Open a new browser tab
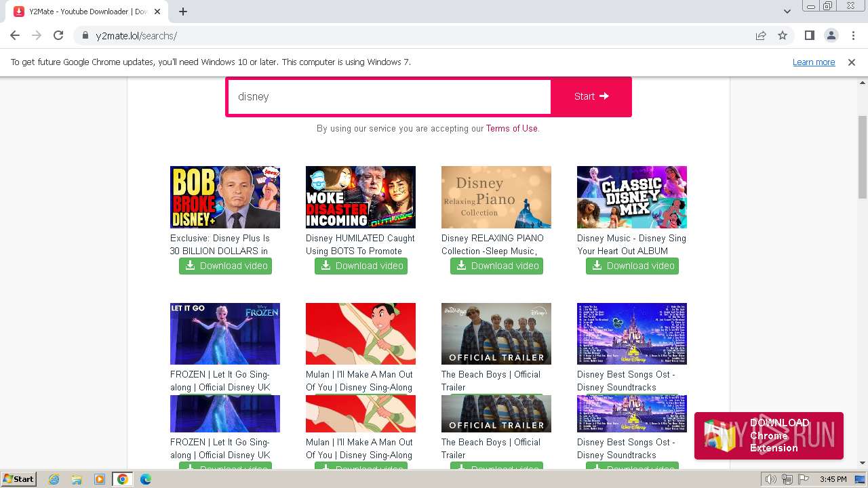868x488 pixels. [x=183, y=12]
